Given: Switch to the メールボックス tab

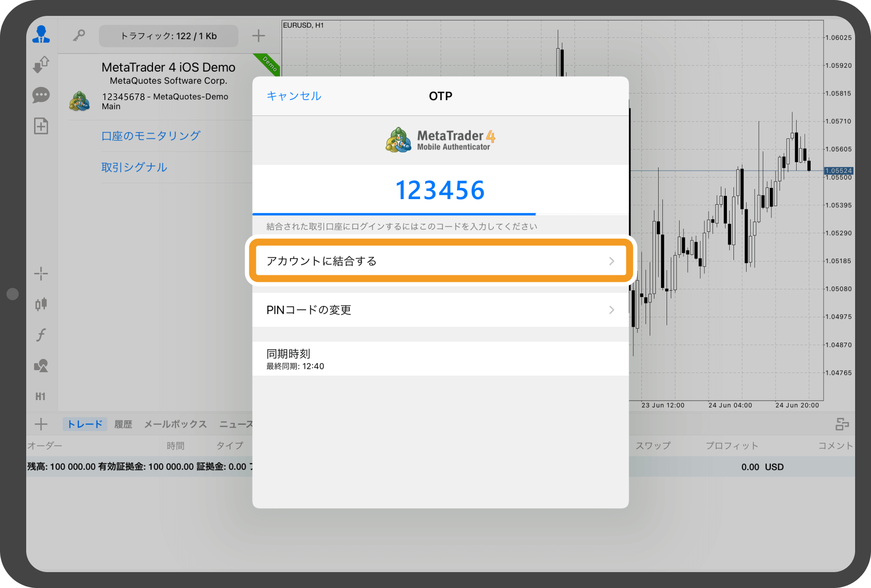Looking at the screenshot, I should pyautogui.click(x=175, y=424).
